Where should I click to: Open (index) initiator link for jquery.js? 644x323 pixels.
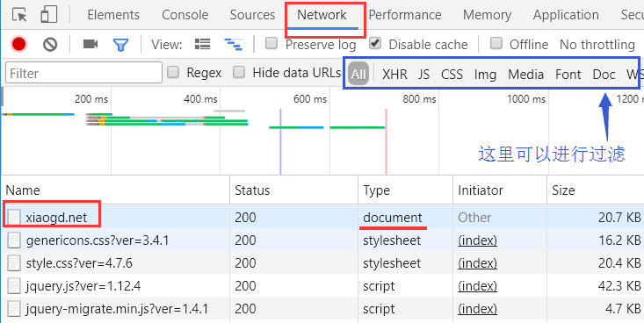tap(477, 285)
